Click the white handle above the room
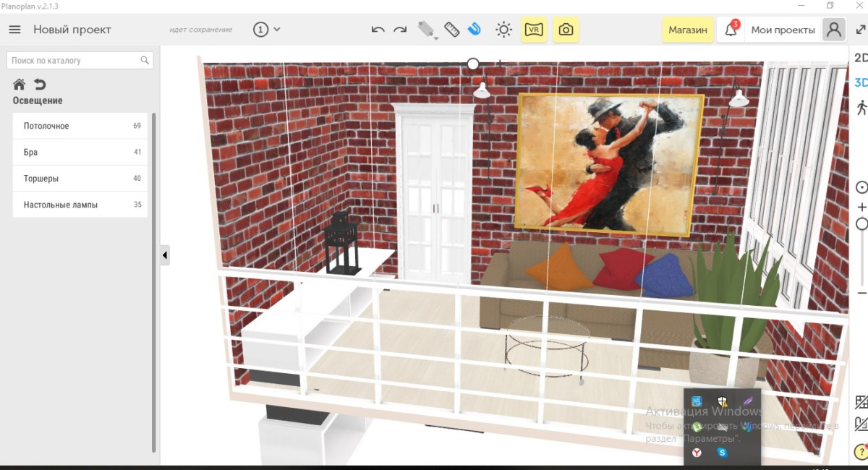 473,64
